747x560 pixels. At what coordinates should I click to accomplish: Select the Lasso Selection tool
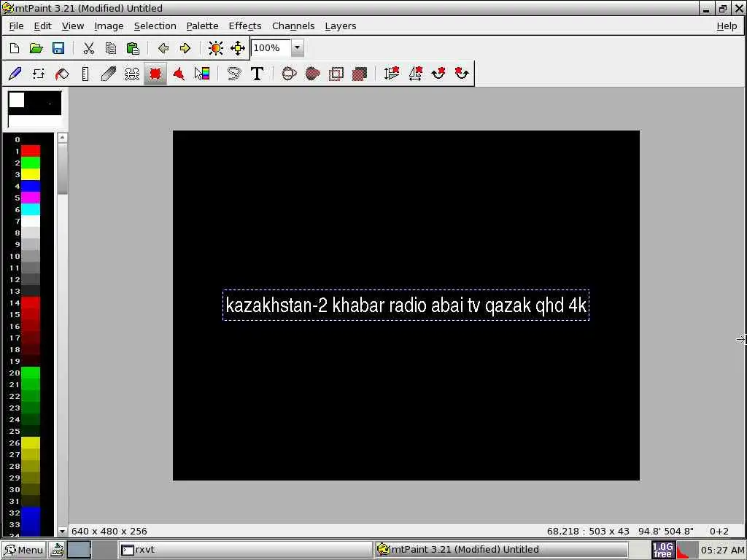[x=233, y=74]
